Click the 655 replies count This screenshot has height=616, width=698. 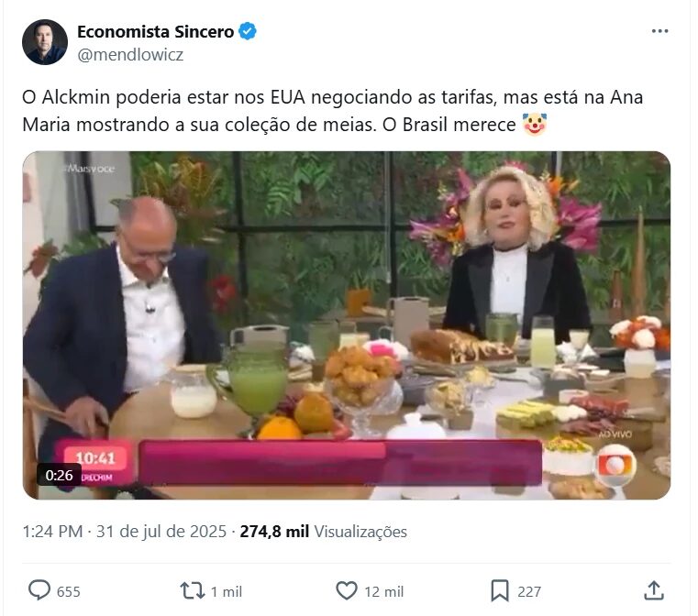(x=69, y=591)
